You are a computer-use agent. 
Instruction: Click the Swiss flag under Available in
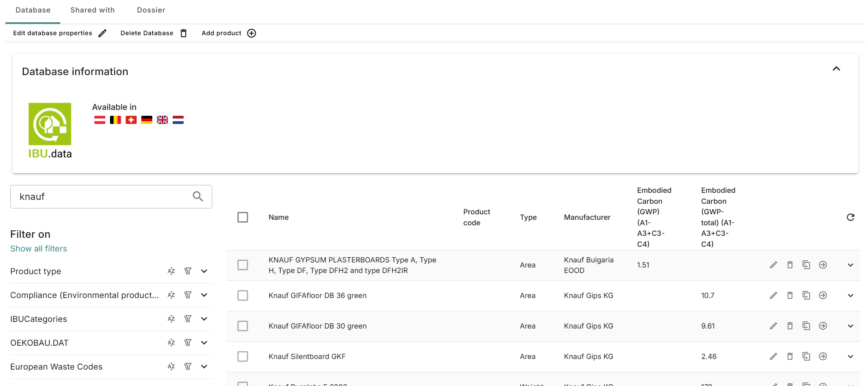point(131,120)
